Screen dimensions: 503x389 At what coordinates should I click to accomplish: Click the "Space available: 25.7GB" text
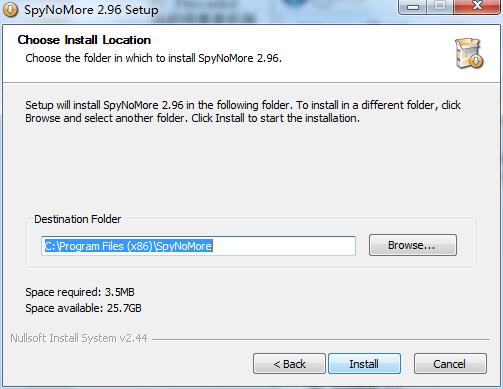(83, 308)
